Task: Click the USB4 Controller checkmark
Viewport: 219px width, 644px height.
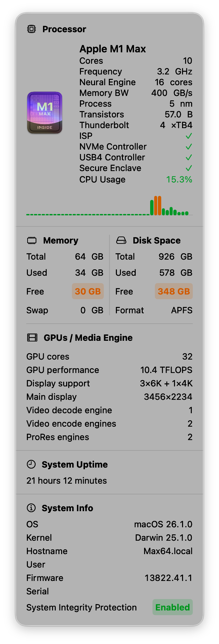Action: 189,157
